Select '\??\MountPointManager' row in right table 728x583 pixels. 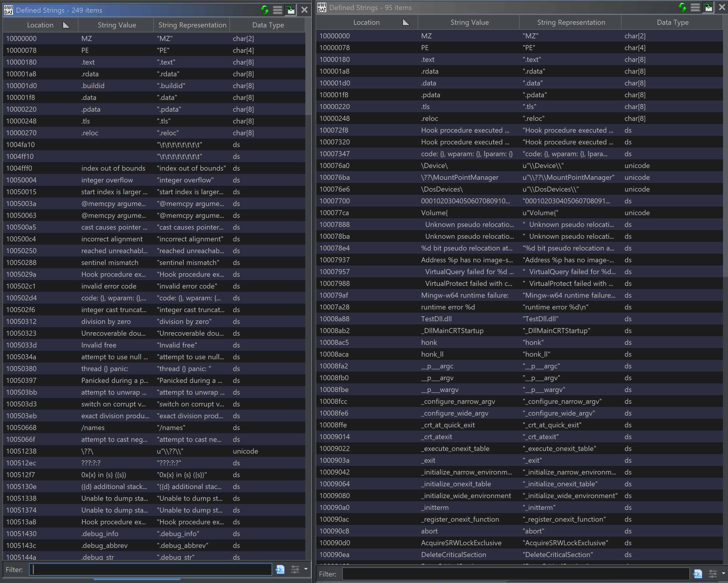pyautogui.click(x=520, y=177)
